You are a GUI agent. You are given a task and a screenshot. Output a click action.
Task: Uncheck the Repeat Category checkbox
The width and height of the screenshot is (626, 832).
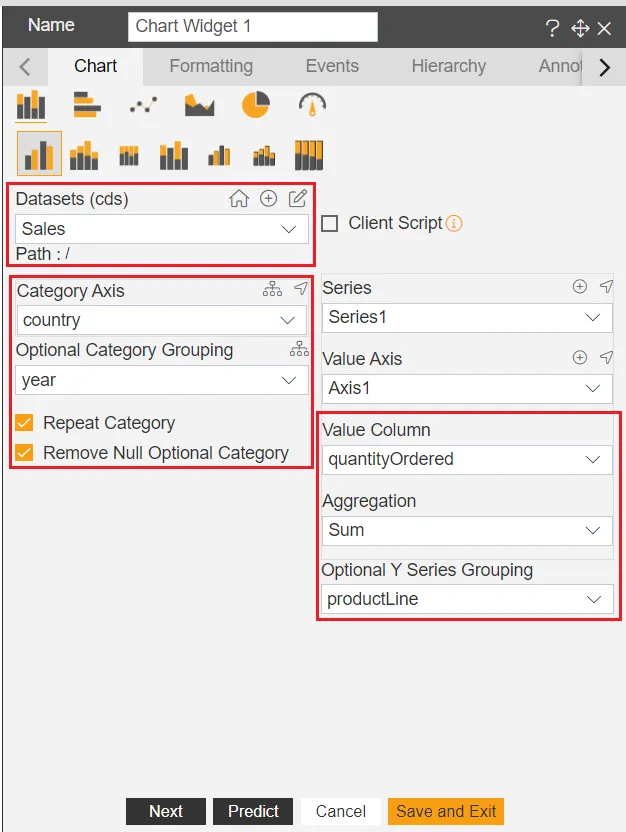(x=24, y=423)
